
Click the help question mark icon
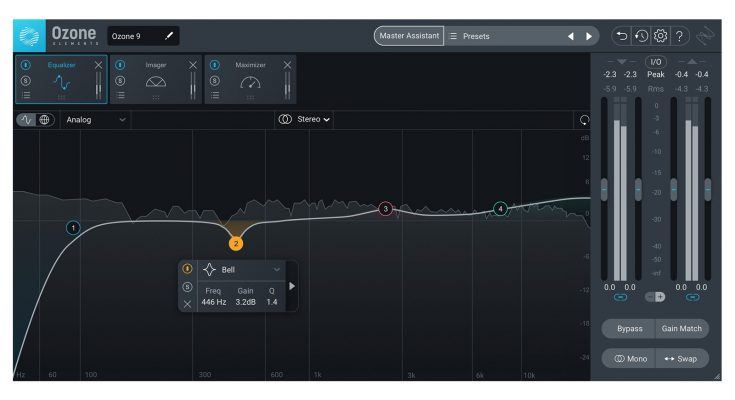click(x=680, y=36)
